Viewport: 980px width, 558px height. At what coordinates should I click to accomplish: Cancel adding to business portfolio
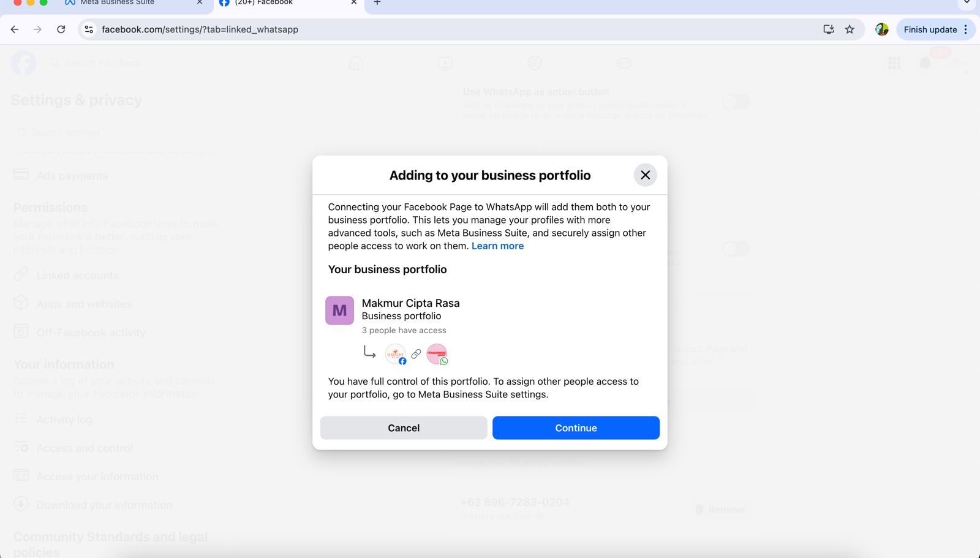403,428
